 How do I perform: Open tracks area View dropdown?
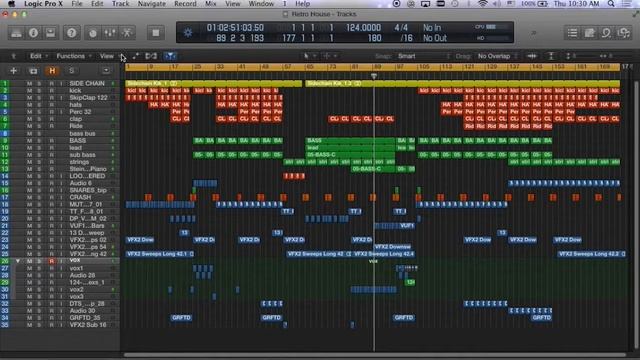[x=109, y=56]
